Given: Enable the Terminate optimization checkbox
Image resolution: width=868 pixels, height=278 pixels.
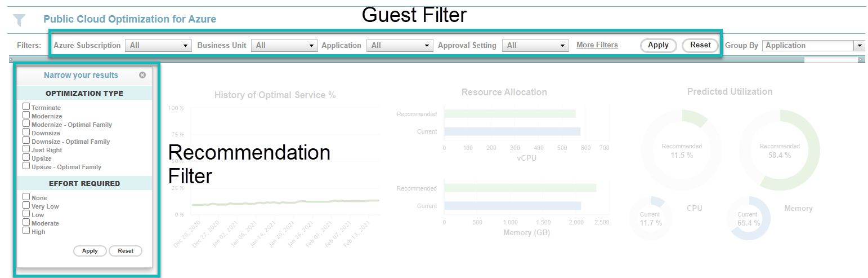Looking at the screenshot, I should pyautogui.click(x=26, y=107).
